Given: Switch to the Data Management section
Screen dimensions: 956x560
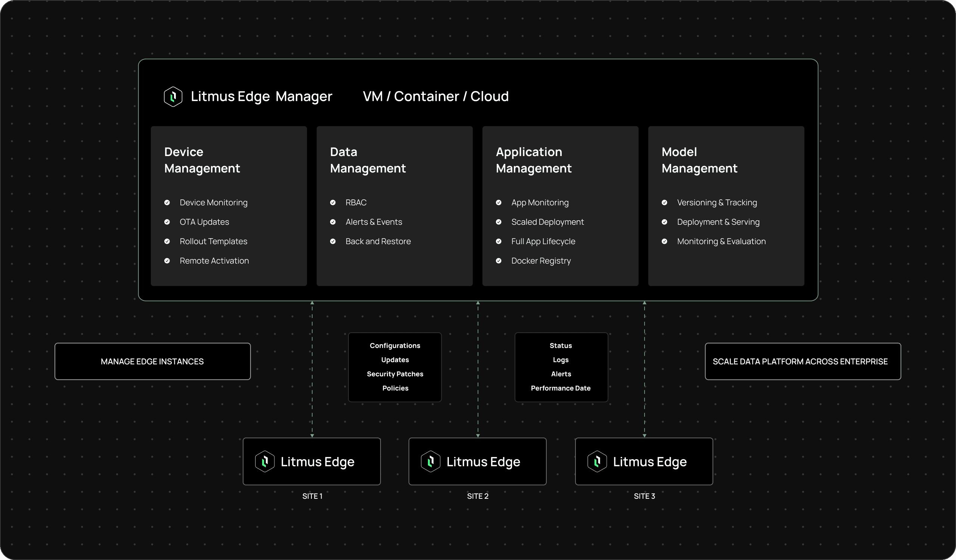Looking at the screenshot, I should (x=367, y=160).
